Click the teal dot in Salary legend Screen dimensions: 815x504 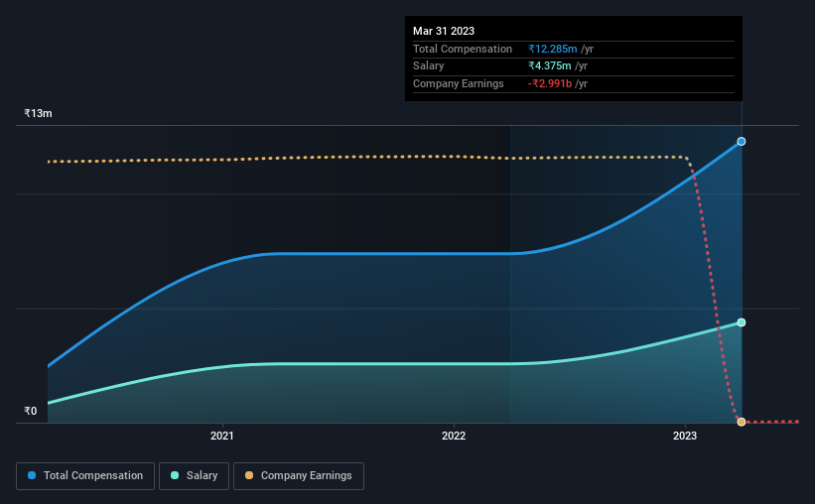tap(175, 475)
